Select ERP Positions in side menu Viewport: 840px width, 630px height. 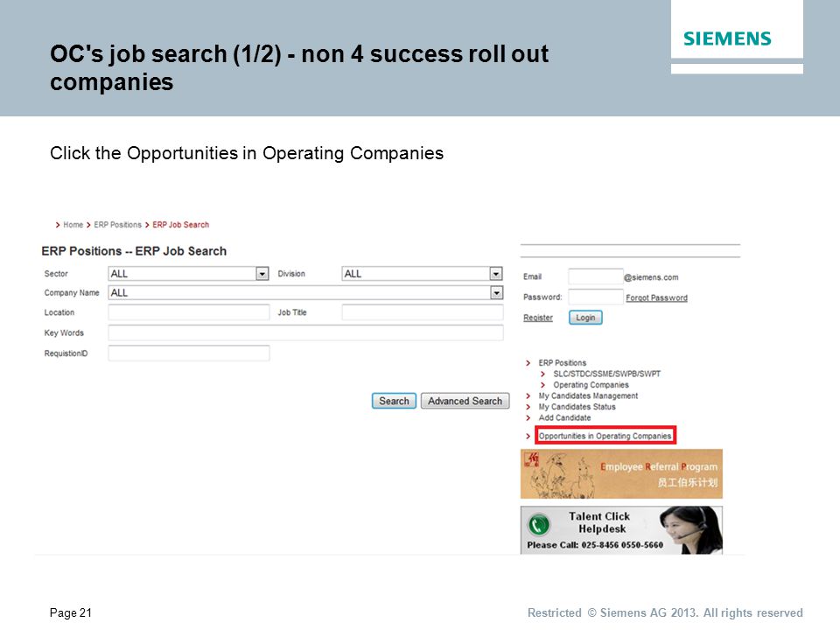click(562, 362)
